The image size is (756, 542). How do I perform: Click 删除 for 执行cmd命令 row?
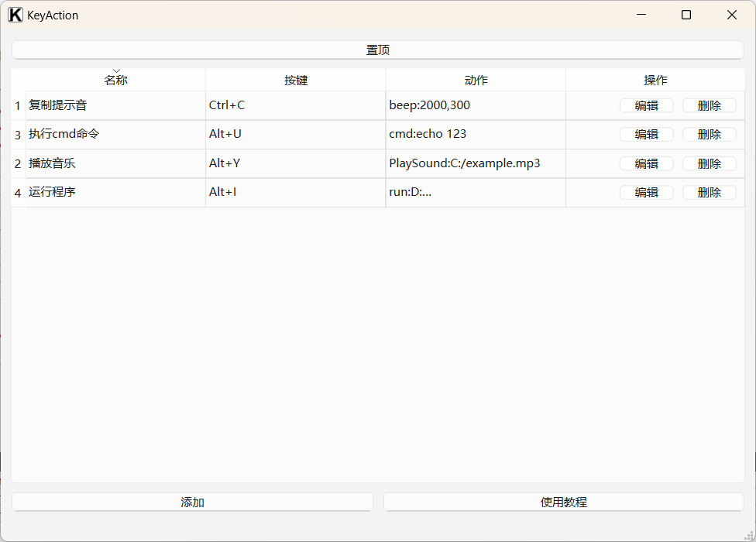(x=710, y=135)
